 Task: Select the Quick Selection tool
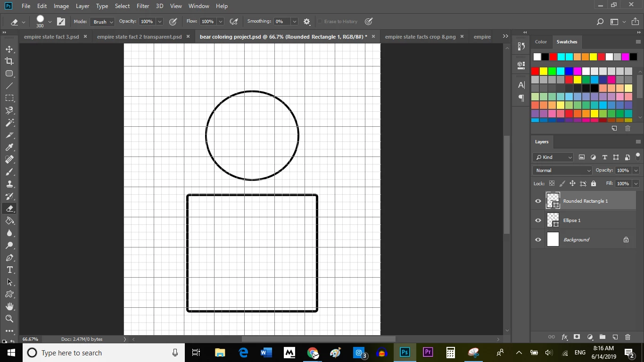(9, 110)
